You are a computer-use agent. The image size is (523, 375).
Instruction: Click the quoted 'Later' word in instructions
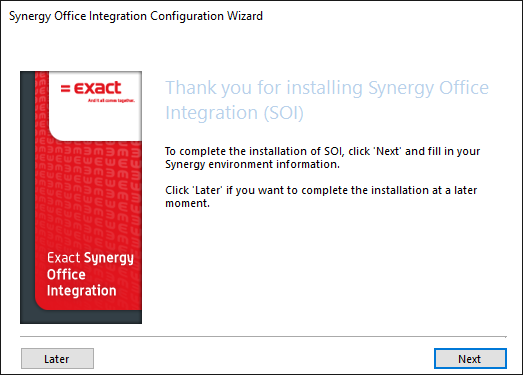(x=208, y=190)
